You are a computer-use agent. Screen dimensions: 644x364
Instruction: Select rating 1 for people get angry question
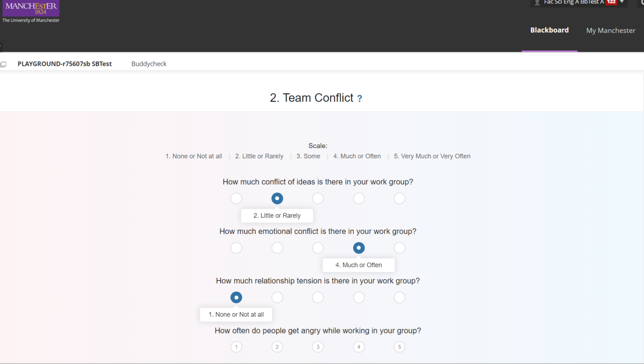pos(236,347)
